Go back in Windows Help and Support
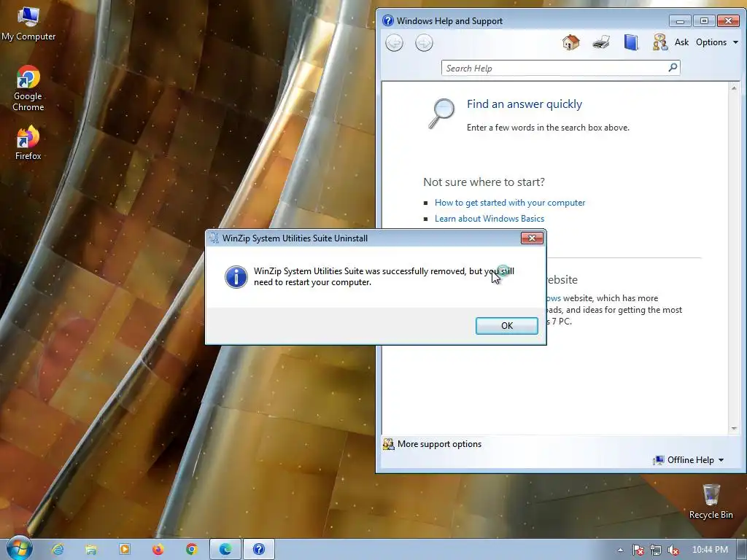The width and height of the screenshot is (747, 560). pyautogui.click(x=394, y=43)
